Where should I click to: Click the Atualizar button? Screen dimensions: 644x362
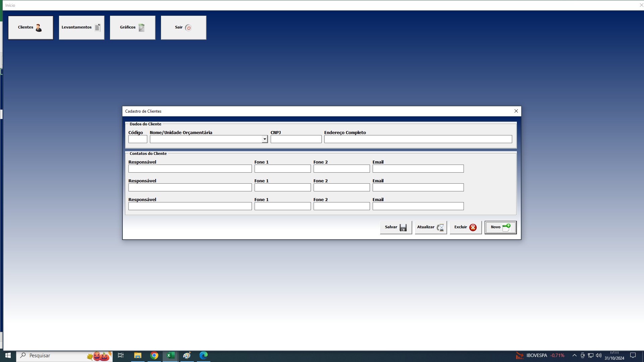[431, 227]
